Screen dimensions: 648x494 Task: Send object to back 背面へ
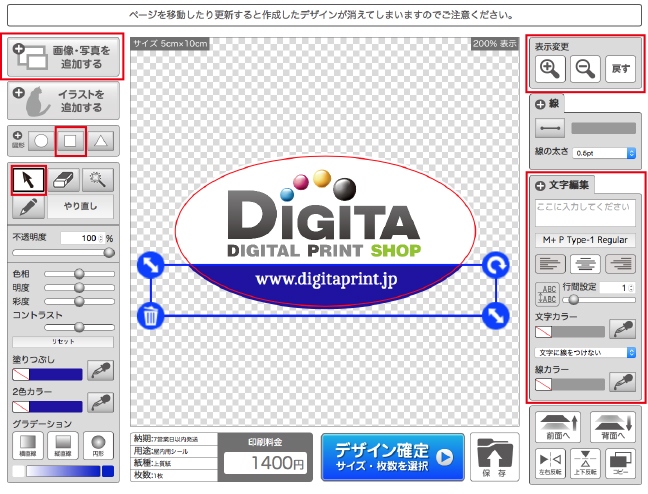click(x=613, y=427)
